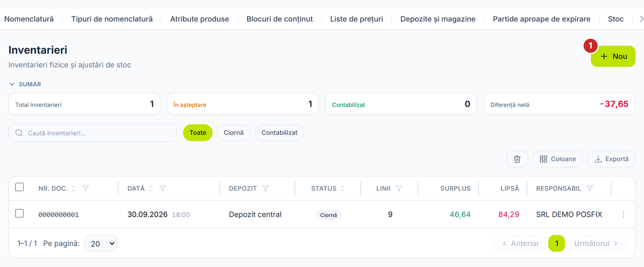Open the DEPOZIT filter icon
Image resolution: width=644 pixels, height=267 pixels.
click(266, 188)
